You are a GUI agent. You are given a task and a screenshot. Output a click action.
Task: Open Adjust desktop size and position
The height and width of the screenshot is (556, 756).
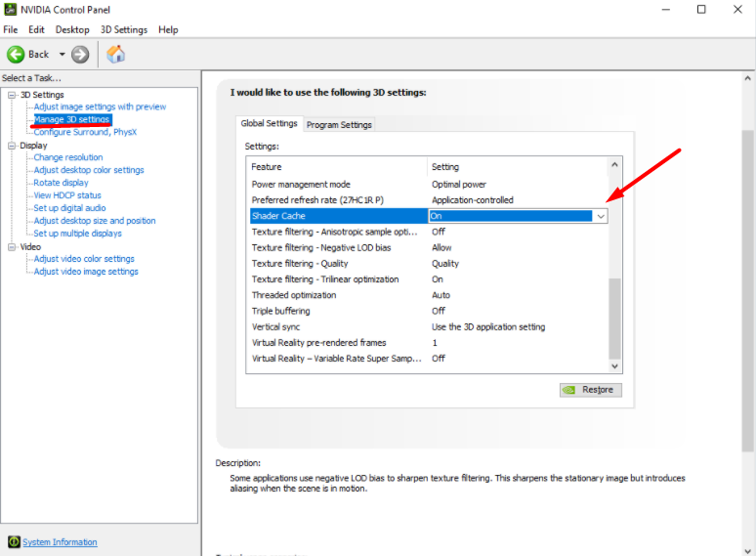(x=95, y=221)
